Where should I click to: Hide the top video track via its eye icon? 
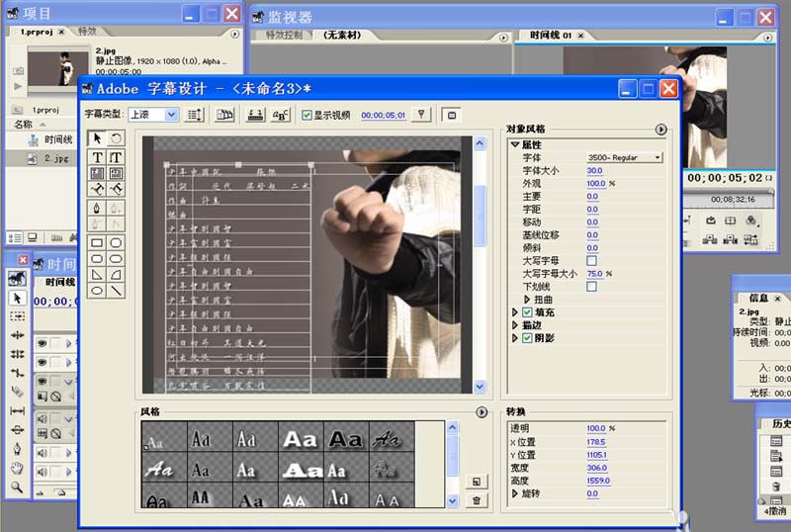point(43,343)
